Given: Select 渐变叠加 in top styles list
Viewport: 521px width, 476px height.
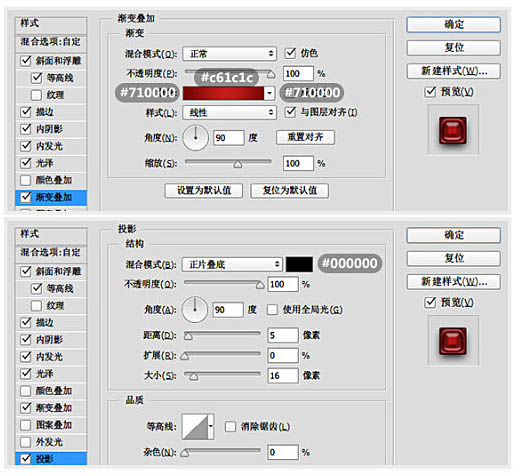Looking at the screenshot, I should pyautogui.click(x=51, y=197).
